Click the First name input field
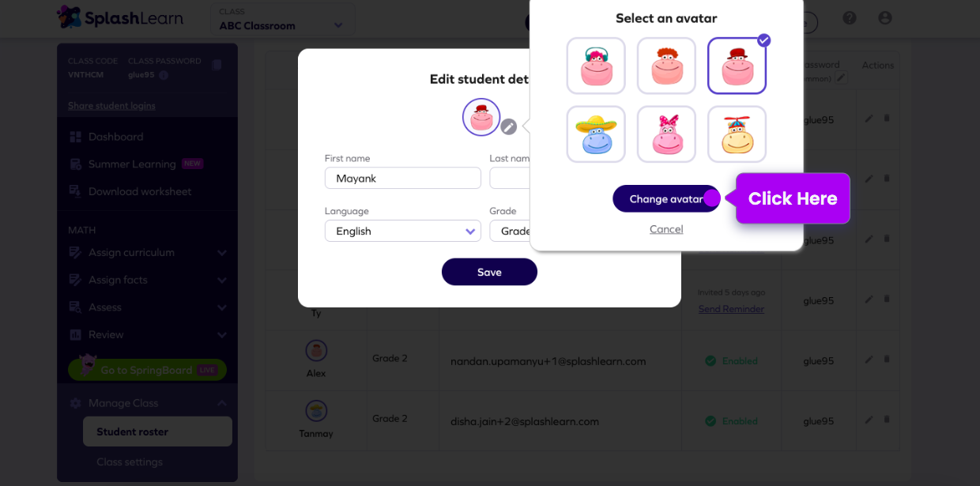 click(x=402, y=179)
